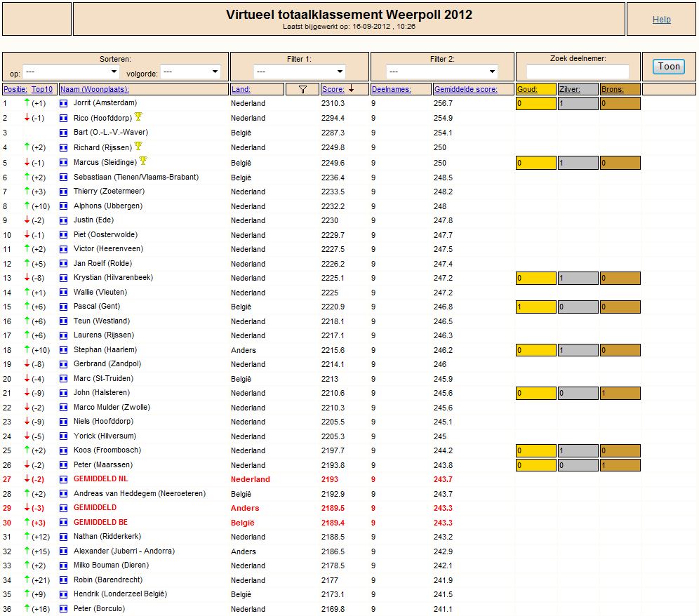The image size is (699, 616).
Task: Sort by Zilver medal column header
Action: 570,89
